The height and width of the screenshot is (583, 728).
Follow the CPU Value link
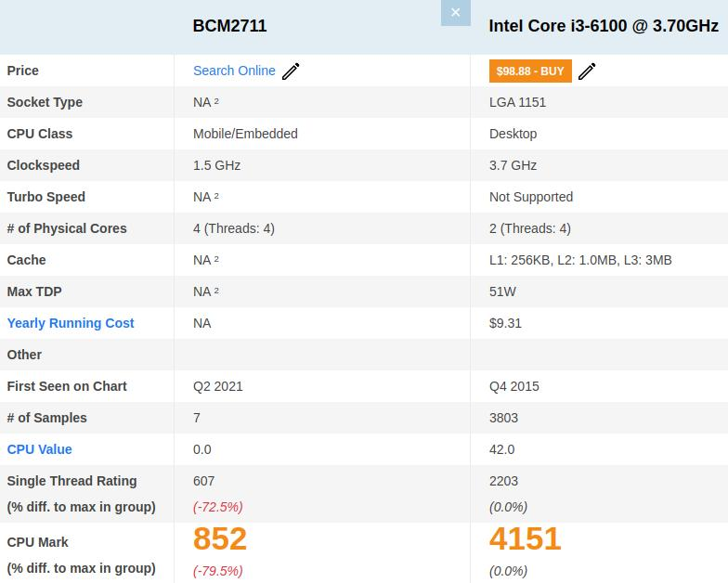39,449
